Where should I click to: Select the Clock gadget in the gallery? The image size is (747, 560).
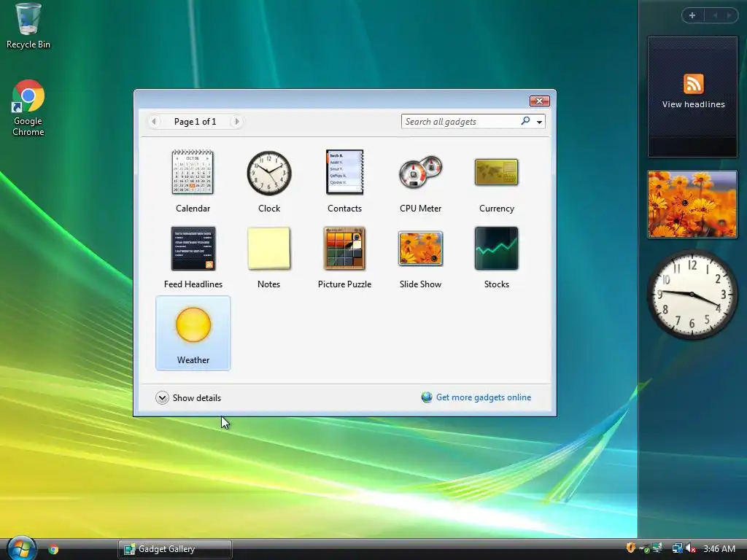[x=268, y=174]
